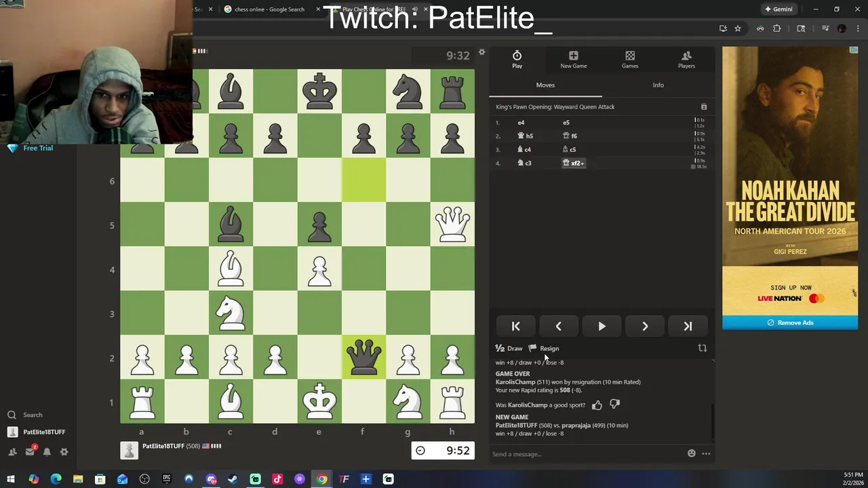Open File Explorer from the taskbar

pos(78,479)
